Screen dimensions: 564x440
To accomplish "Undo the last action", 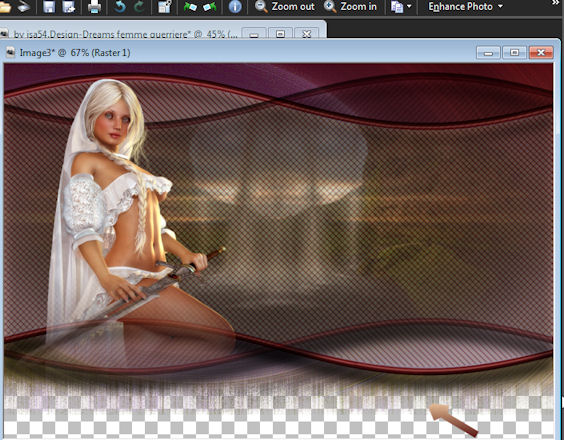I will [x=119, y=6].
